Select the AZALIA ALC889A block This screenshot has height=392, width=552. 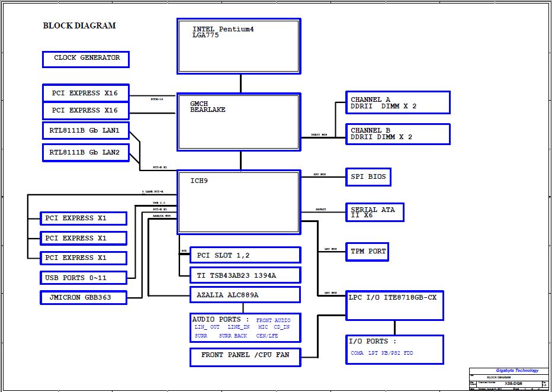click(x=245, y=295)
